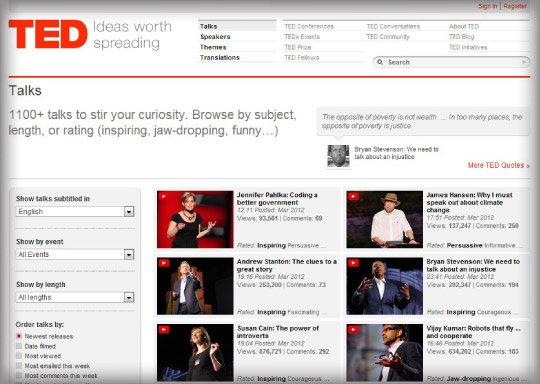The height and width of the screenshot is (384, 540).
Task: Open Jennifer Pahlka talk thumbnail
Action: click(195, 219)
